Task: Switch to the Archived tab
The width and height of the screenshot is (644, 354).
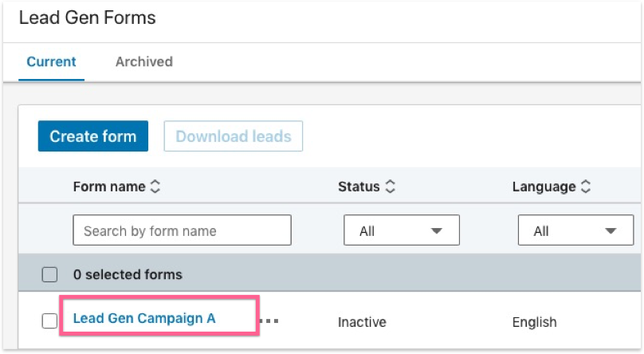Action: click(x=143, y=61)
